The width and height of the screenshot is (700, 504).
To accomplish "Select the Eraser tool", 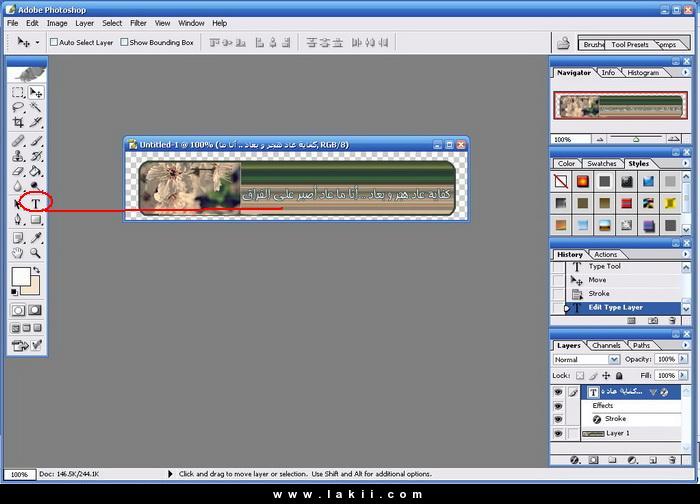I will (18, 171).
